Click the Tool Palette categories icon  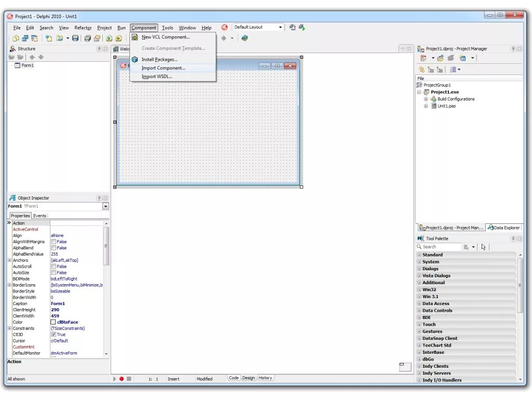[x=466, y=247]
